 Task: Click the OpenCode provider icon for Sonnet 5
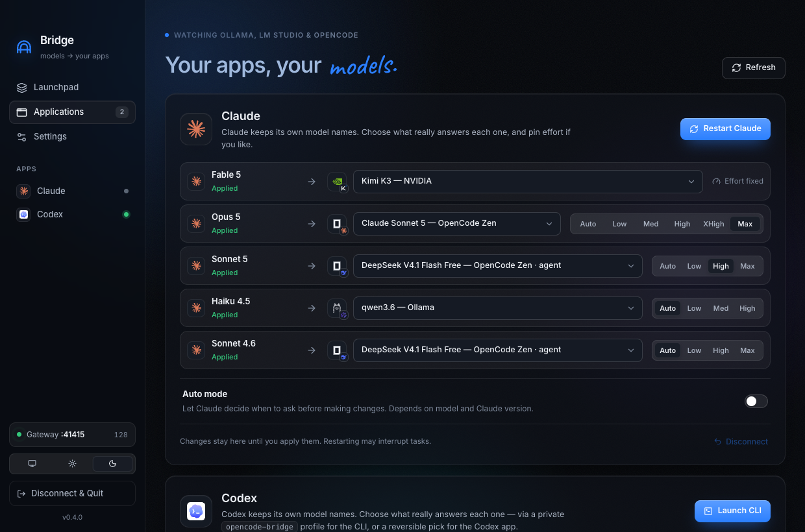[337, 266]
